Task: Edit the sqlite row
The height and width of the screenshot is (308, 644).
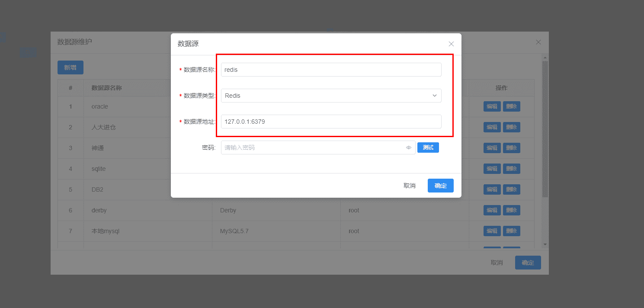Action: coord(492,169)
